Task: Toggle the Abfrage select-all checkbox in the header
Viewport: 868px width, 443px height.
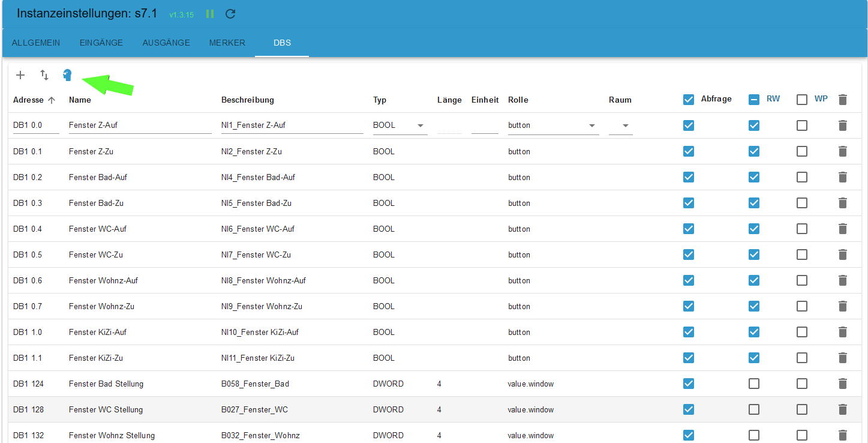Action: click(x=689, y=100)
